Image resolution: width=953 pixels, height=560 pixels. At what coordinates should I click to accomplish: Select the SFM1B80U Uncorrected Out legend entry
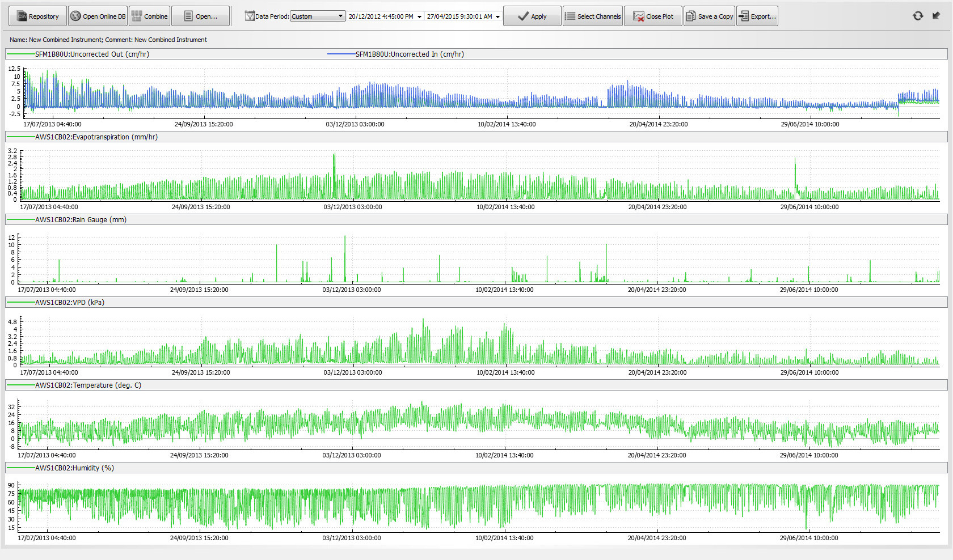point(92,54)
